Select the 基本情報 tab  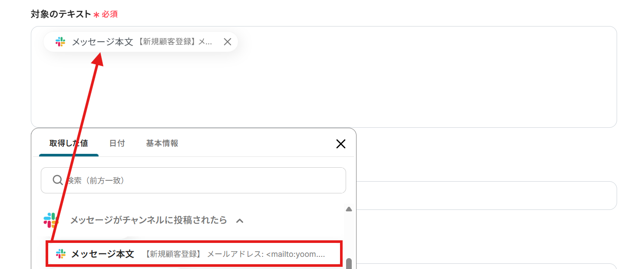[x=162, y=143]
